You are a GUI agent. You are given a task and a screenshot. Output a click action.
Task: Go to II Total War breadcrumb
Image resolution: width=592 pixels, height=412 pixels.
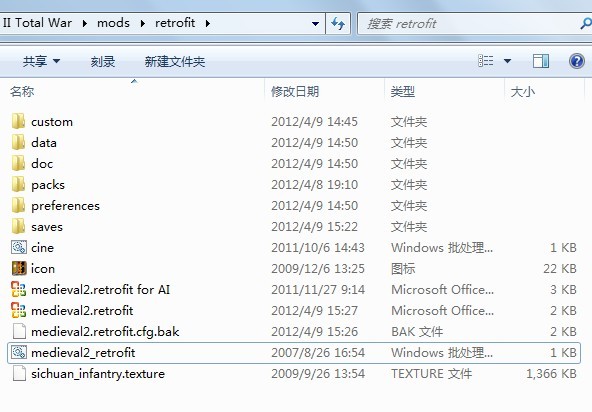37,23
